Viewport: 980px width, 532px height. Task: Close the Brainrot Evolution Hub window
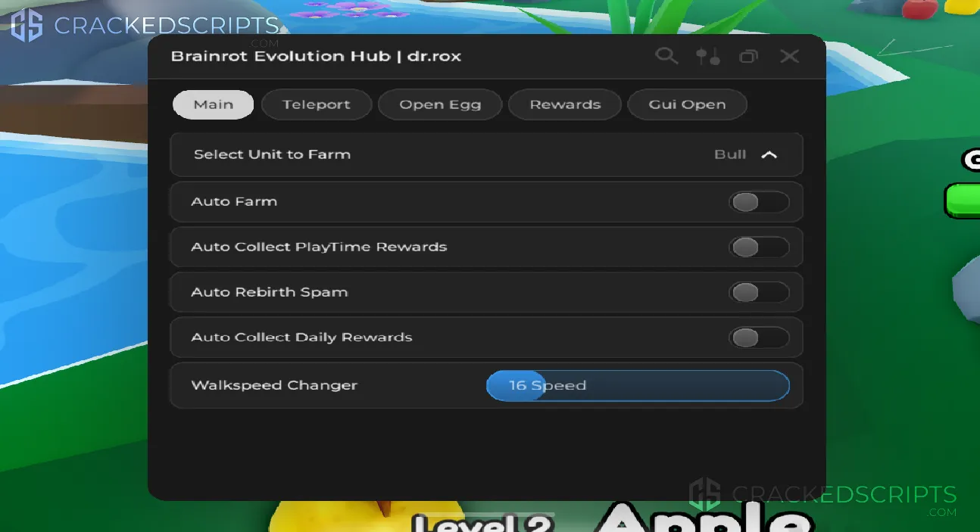coord(789,56)
